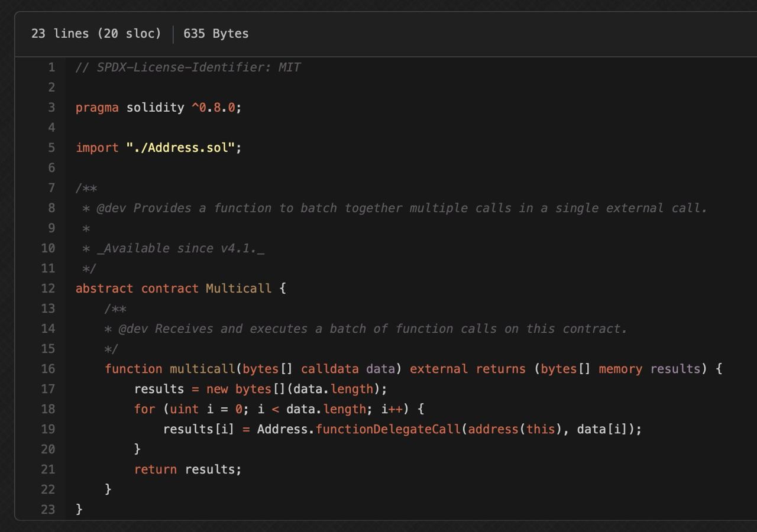This screenshot has width=757, height=532.
Task: Select line number 17 in the gutter
Action: click(48, 389)
